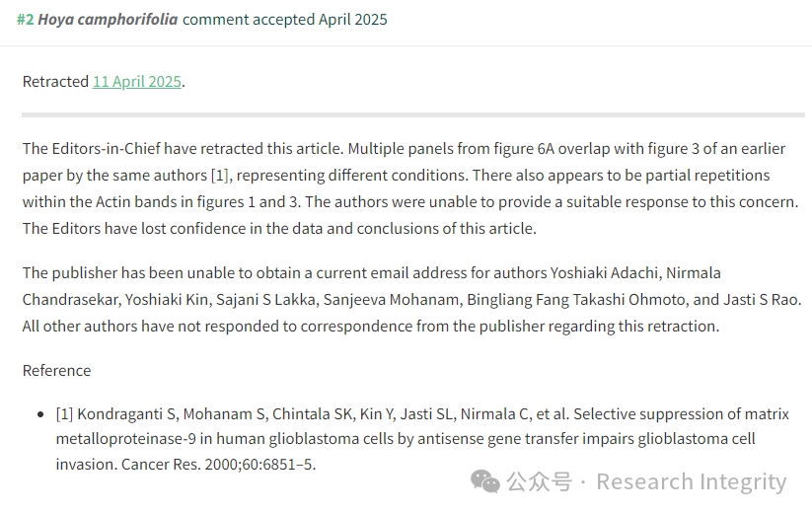Click the Kondraganti S reference entry
The width and height of the screenshot is (812, 514).
(x=422, y=439)
